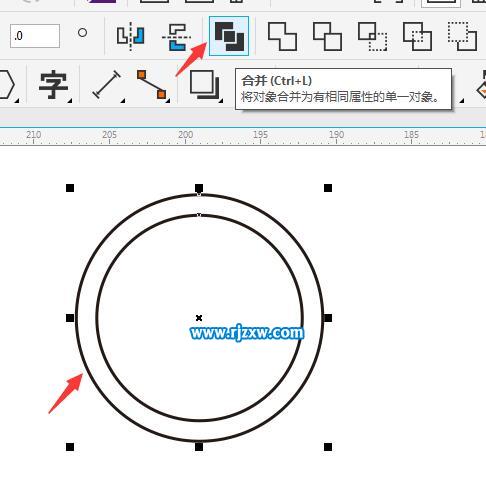Mirror the selection horizontally
This screenshot has width=486, height=504.
click(131, 36)
